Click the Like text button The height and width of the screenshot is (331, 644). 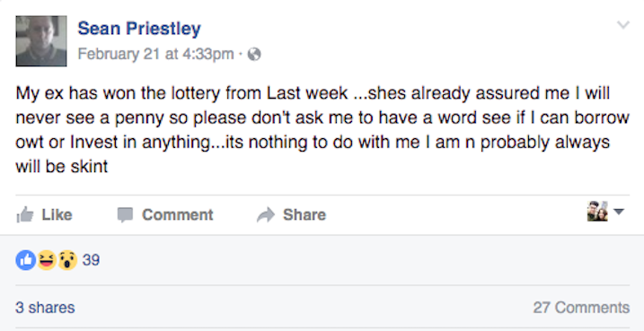coord(57,214)
